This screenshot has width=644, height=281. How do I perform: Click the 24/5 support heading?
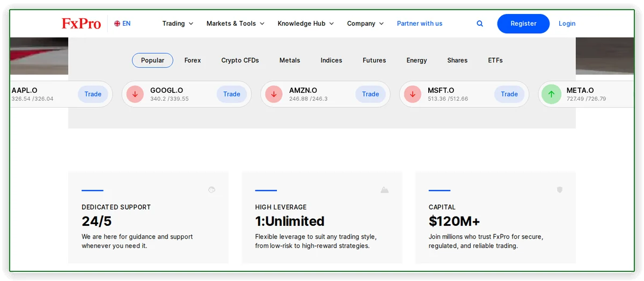(97, 221)
